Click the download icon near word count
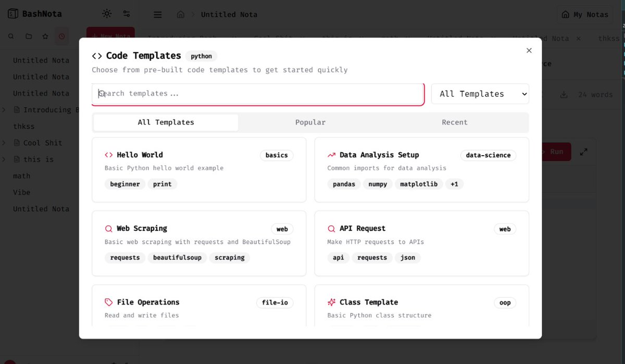The image size is (625, 364). point(564,95)
